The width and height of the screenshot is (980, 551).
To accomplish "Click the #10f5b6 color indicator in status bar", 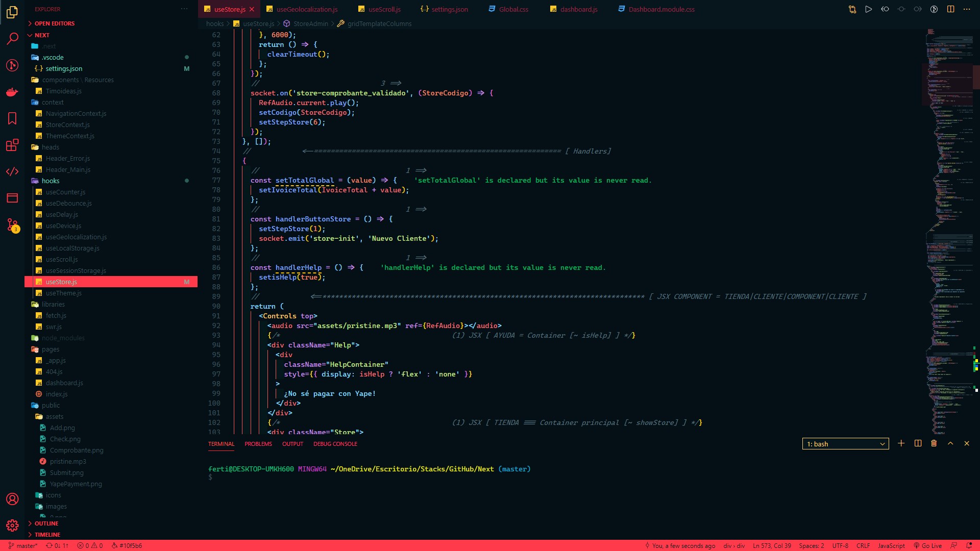I will click(127, 545).
